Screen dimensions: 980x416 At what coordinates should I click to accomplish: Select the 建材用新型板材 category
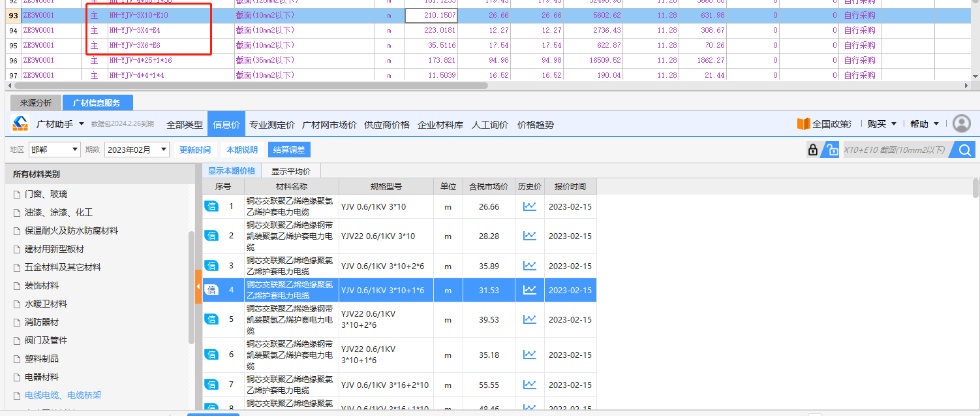(x=54, y=249)
